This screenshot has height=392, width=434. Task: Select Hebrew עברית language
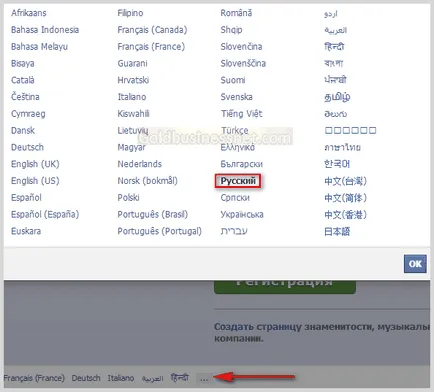click(234, 231)
